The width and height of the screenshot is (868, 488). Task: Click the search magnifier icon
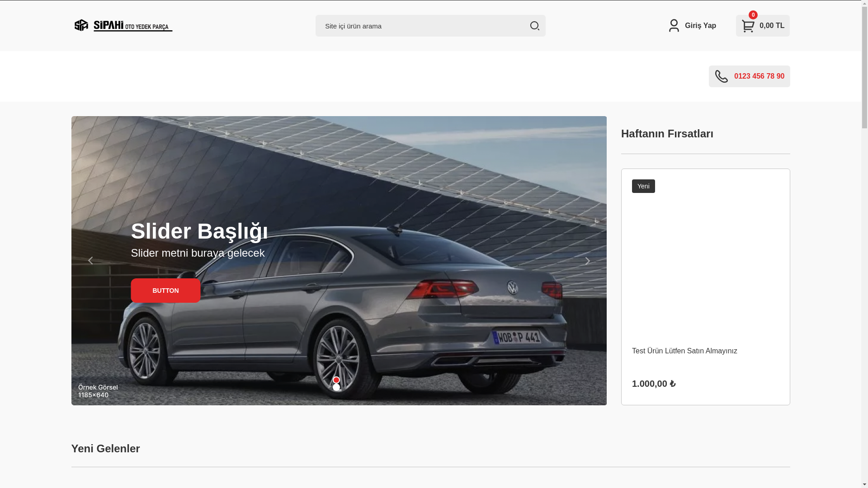(534, 26)
